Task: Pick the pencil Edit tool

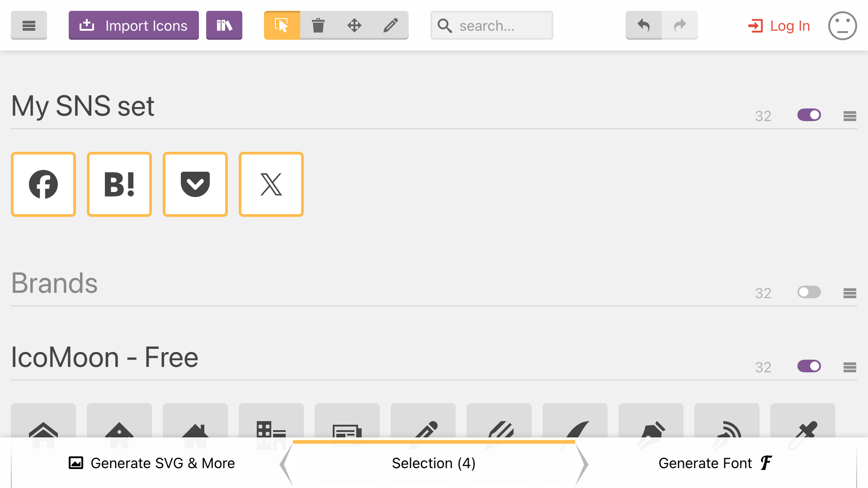Action: click(391, 25)
